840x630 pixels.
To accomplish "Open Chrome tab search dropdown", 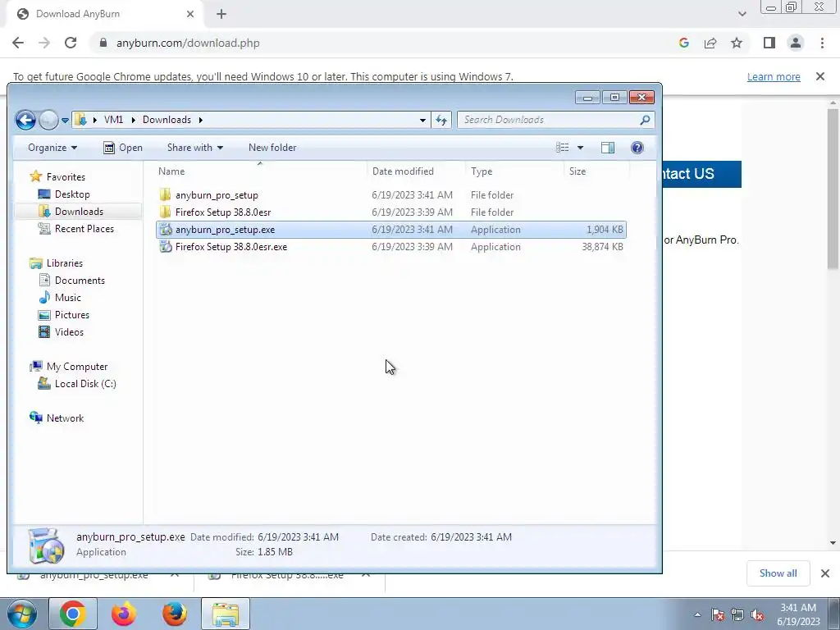I will coord(742,14).
